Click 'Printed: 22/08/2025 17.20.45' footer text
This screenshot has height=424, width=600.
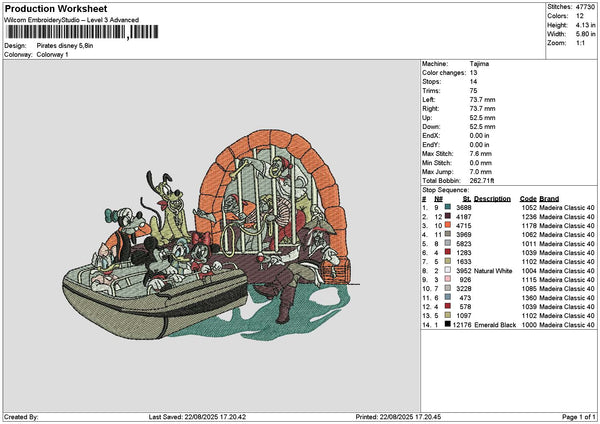tap(398, 417)
